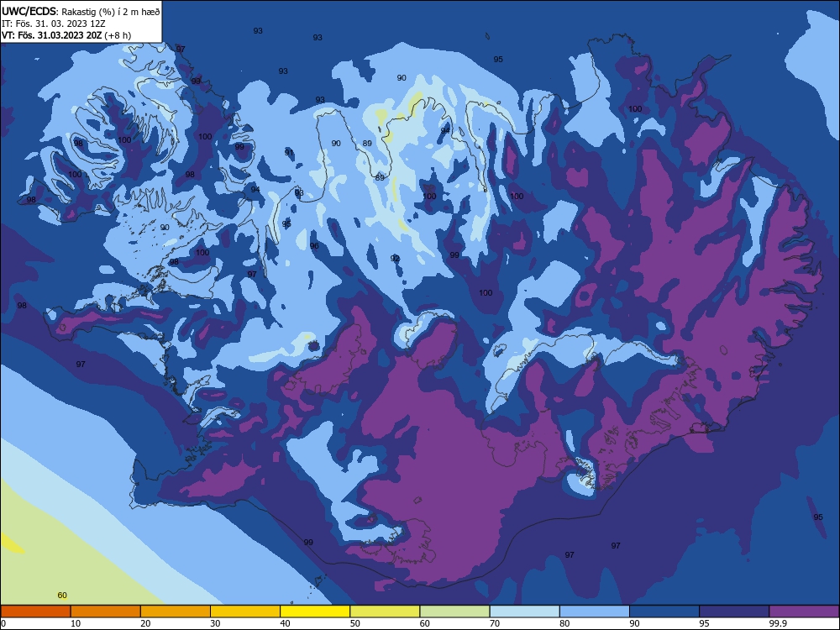The width and height of the screenshot is (840, 630).
Task: Click the legend label "10"
Action: [76, 623]
